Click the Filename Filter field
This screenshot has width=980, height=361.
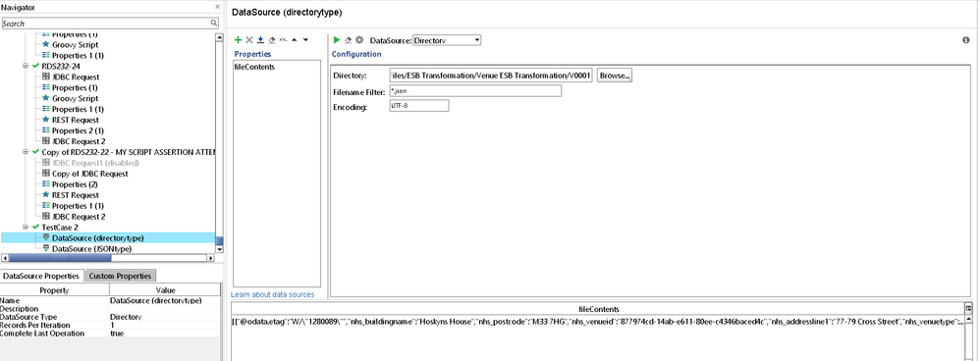474,91
